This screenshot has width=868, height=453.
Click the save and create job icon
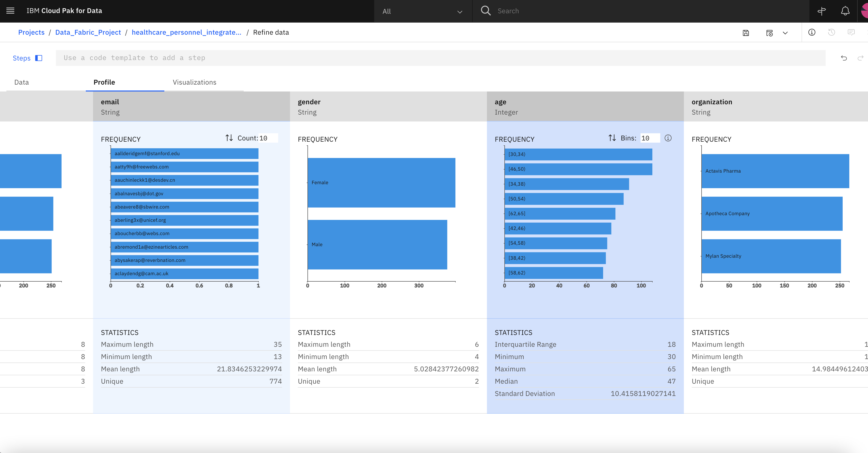click(770, 33)
